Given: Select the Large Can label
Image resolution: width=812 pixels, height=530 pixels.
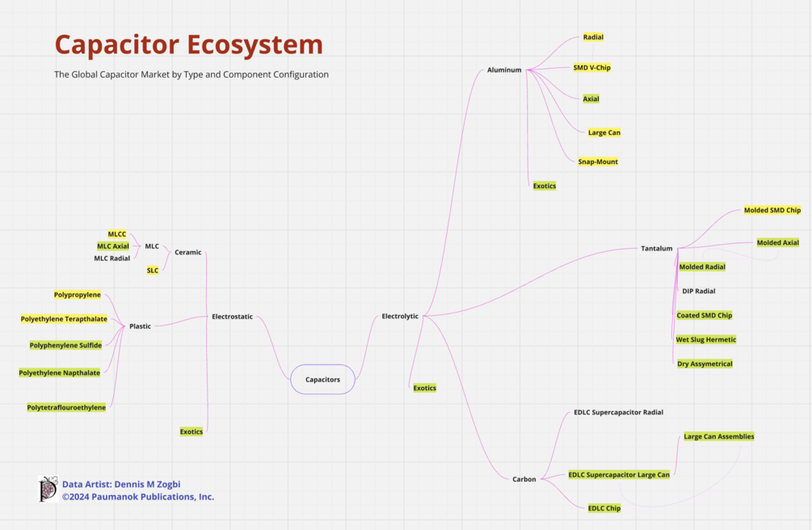Looking at the screenshot, I should click(x=604, y=132).
